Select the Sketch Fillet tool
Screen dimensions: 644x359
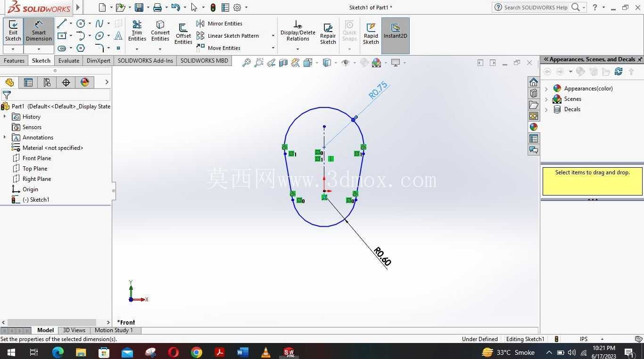pos(99,48)
